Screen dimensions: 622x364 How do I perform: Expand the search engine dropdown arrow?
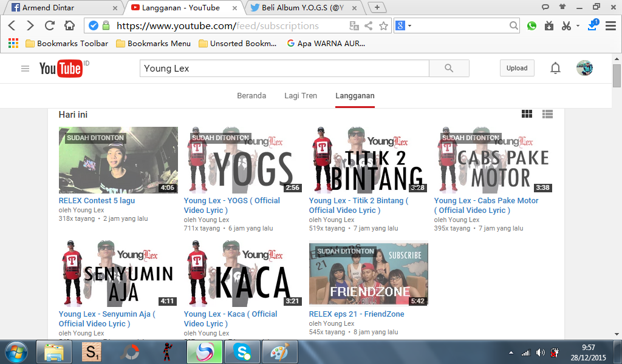(x=410, y=25)
